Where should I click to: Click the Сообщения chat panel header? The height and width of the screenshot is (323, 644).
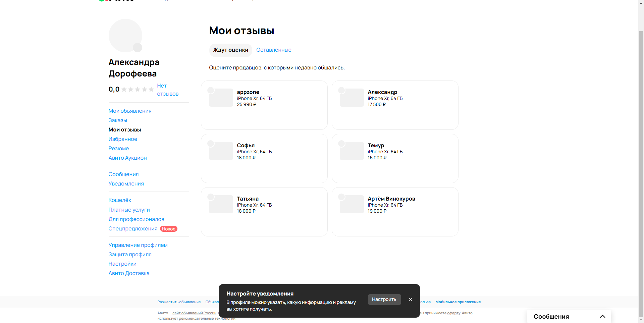(569, 316)
